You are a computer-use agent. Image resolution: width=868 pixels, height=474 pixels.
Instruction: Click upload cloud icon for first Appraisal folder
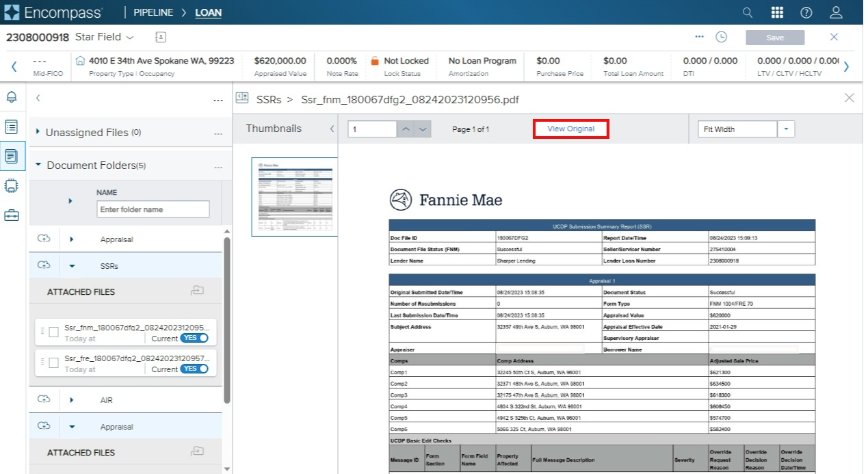coord(44,238)
